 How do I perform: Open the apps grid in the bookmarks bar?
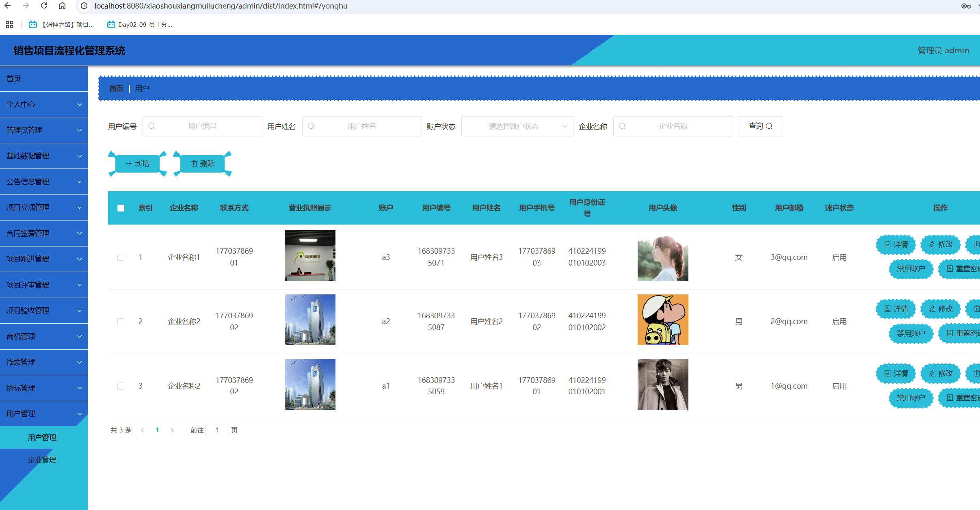[9, 24]
